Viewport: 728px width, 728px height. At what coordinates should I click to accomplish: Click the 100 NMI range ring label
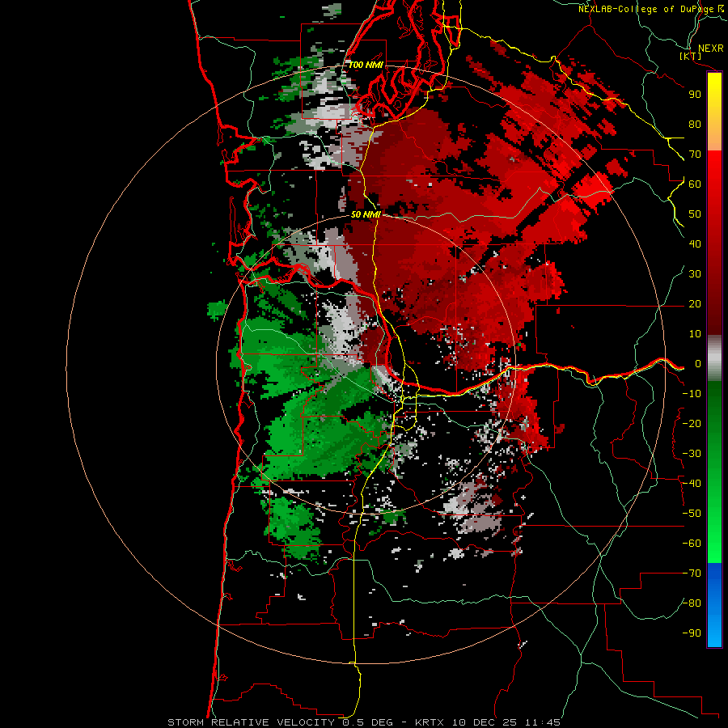tap(366, 65)
